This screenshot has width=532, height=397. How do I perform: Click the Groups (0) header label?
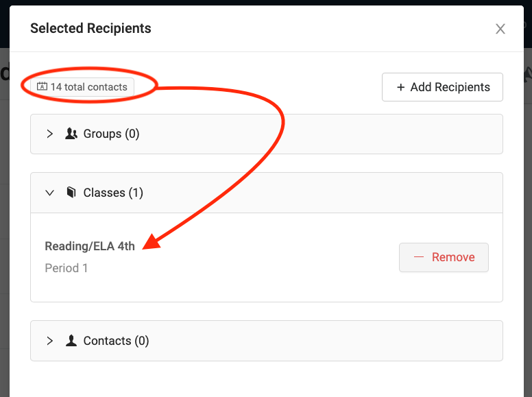point(111,134)
